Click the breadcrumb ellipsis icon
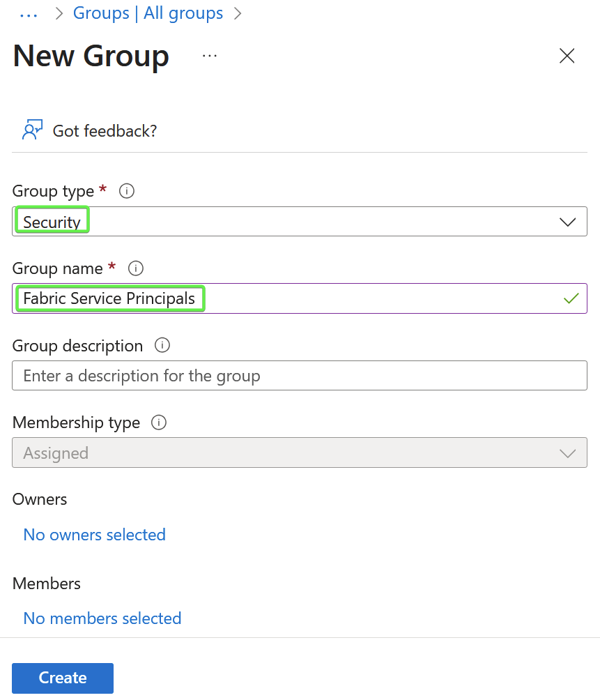The width and height of the screenshot is (600, 700). tap(28, 13)
